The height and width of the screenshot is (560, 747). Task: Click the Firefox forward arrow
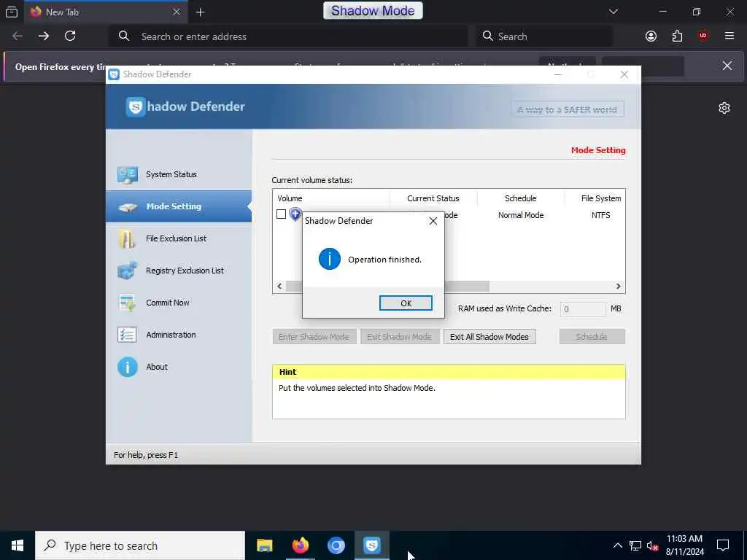tap(43, 36)
